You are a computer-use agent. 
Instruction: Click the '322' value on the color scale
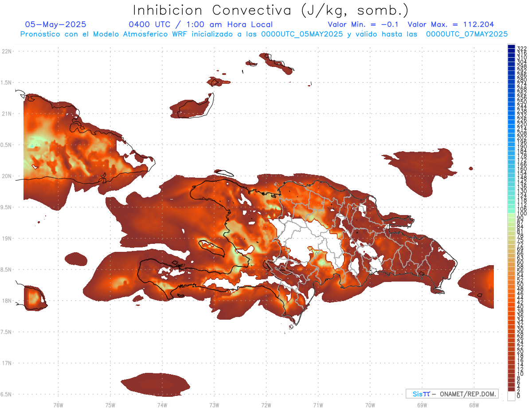[x=522, y=48]
